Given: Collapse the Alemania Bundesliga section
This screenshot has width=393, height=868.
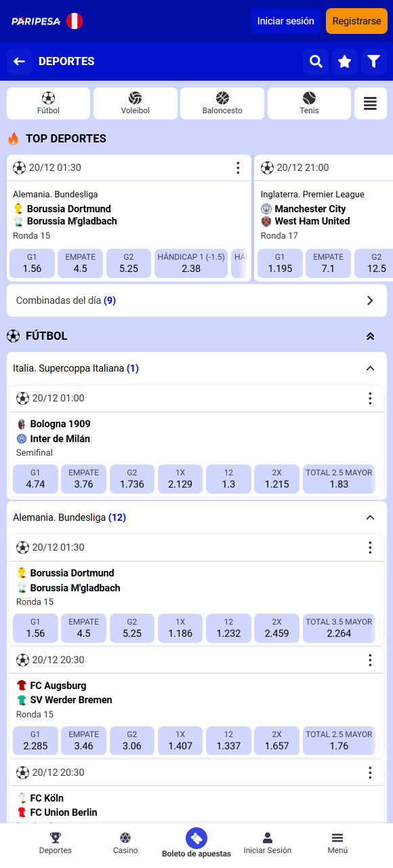Looking at the screenshot, I should coord(370,517).
